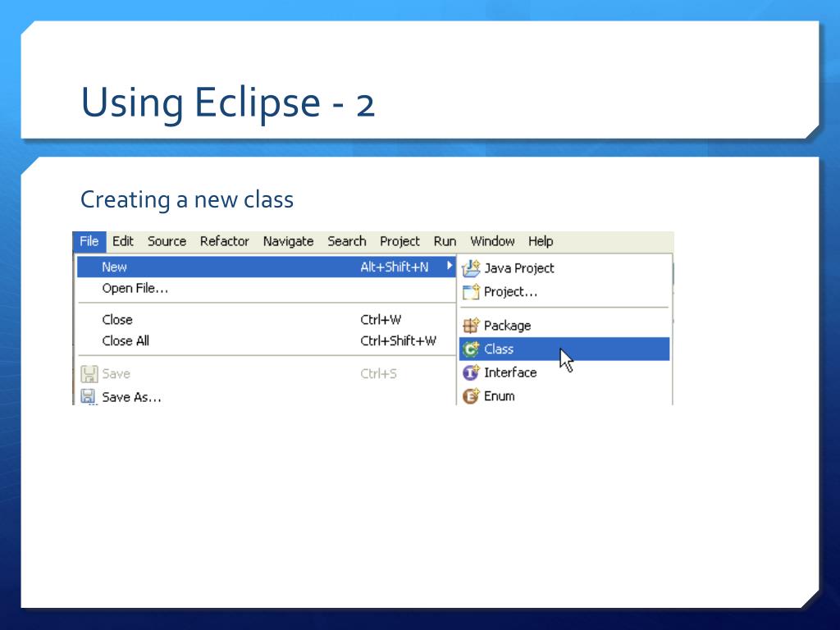The height and width of the screenshot is (630, 840).
Task: Open the Edit menu
Action: (x=123, y=242)
